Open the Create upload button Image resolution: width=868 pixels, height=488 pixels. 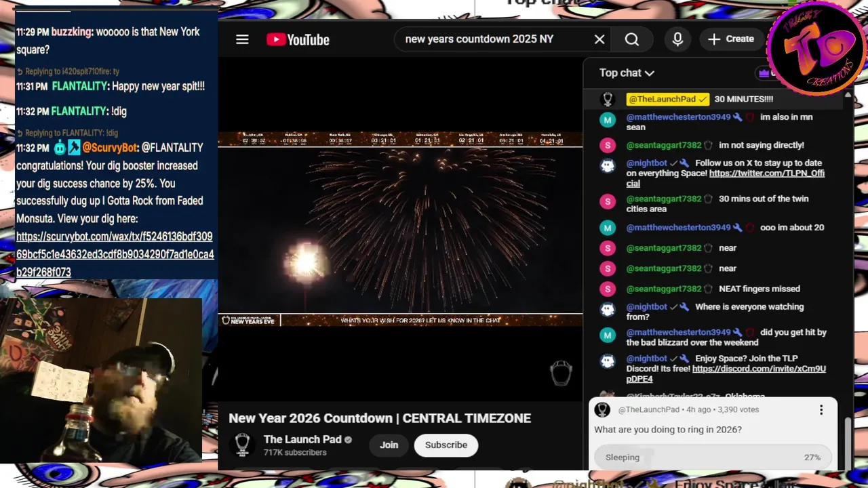731,39
